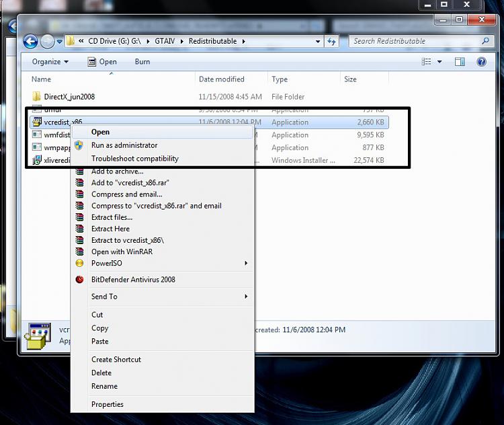Choose Create Shortcut

pyautogui.click(x=163, y=359)
